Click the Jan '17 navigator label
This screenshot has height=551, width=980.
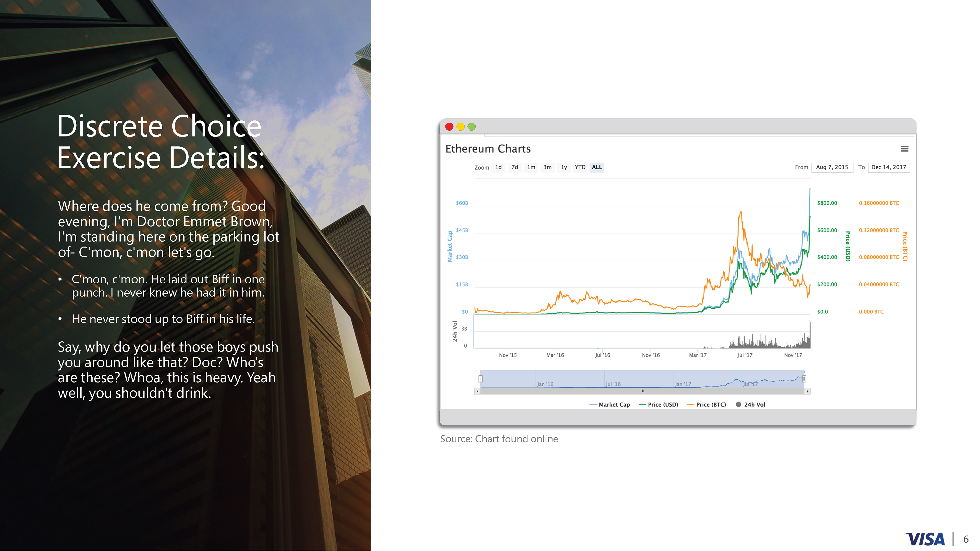tap(683, 384)
